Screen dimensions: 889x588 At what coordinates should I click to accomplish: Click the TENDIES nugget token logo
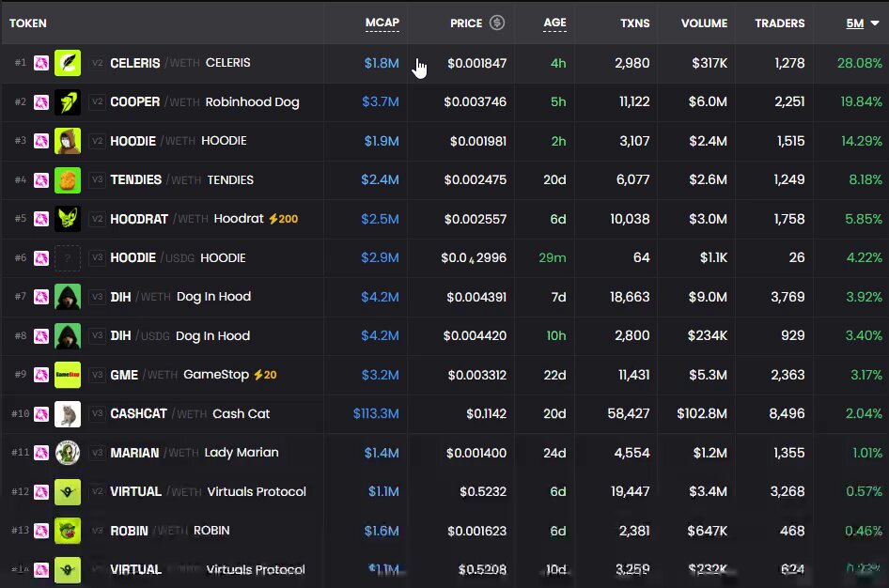68,180
